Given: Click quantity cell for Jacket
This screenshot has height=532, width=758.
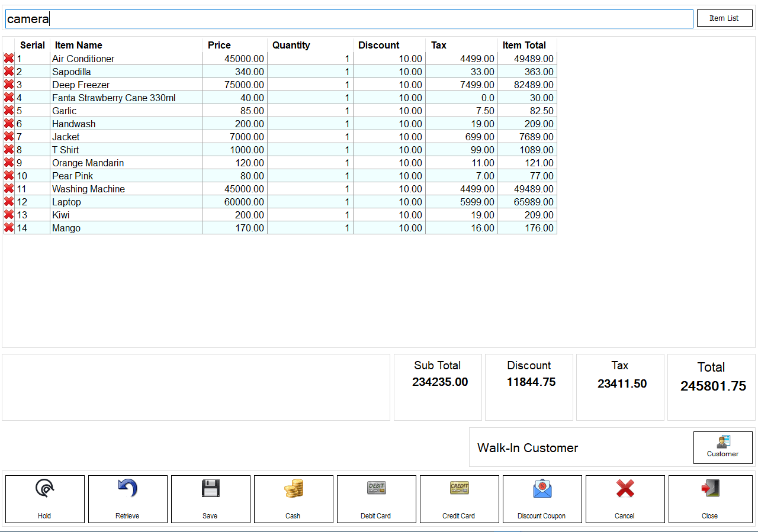Looking at the screenshot, I should pyautogui.click(x=310, y=137).
